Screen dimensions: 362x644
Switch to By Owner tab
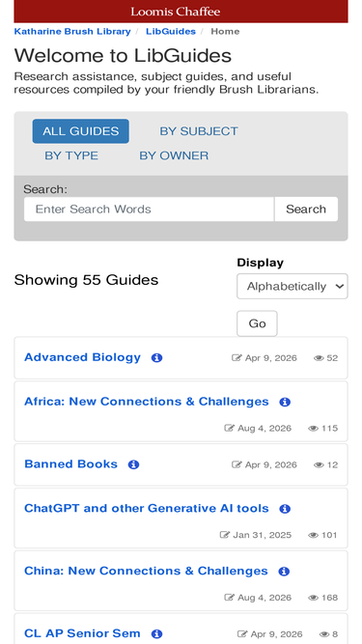(x=174, y=155)
